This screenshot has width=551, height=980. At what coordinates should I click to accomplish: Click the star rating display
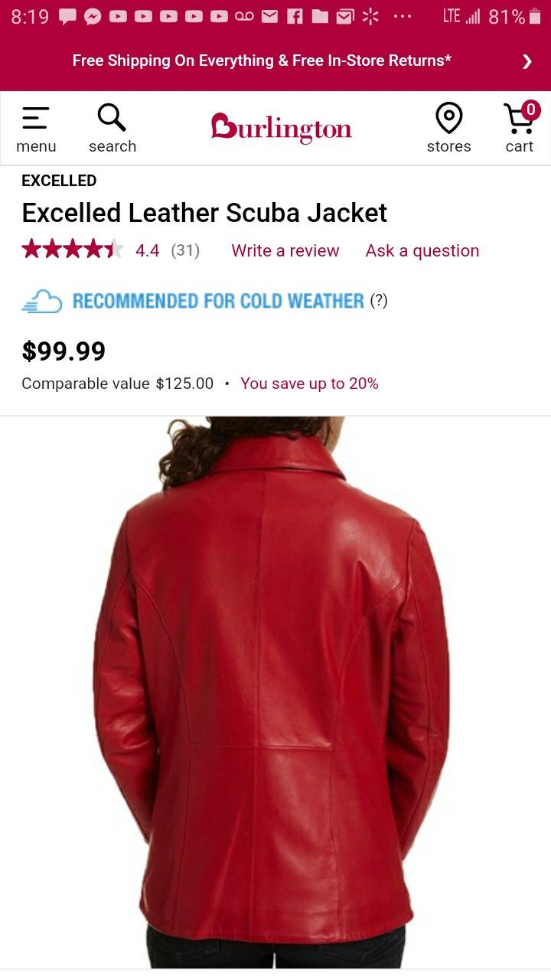[x=73, y=250]
